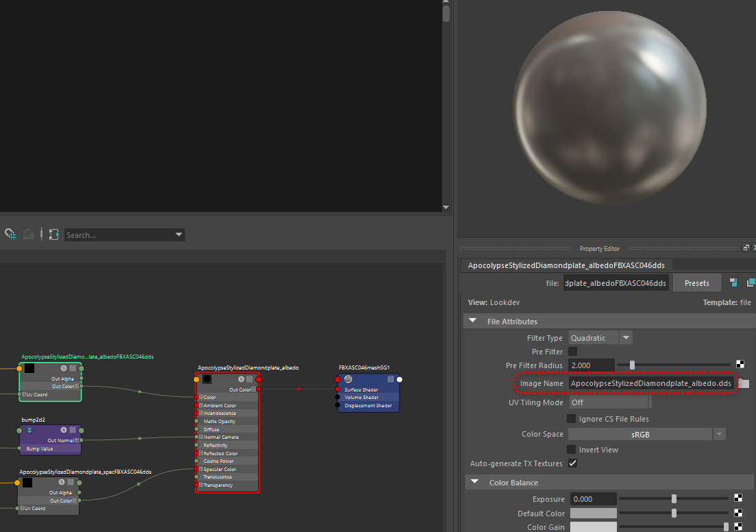Viewport: 756px width, 532px height.
Task: Click the texture map button beside Exposure
Action: point(738,499)
